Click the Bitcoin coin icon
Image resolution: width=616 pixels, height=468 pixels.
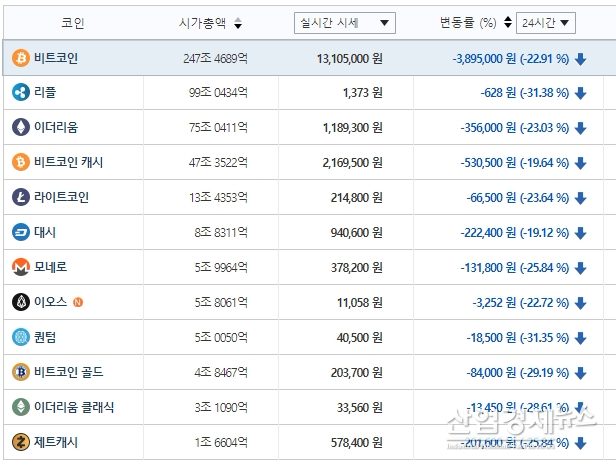[20, 58]
